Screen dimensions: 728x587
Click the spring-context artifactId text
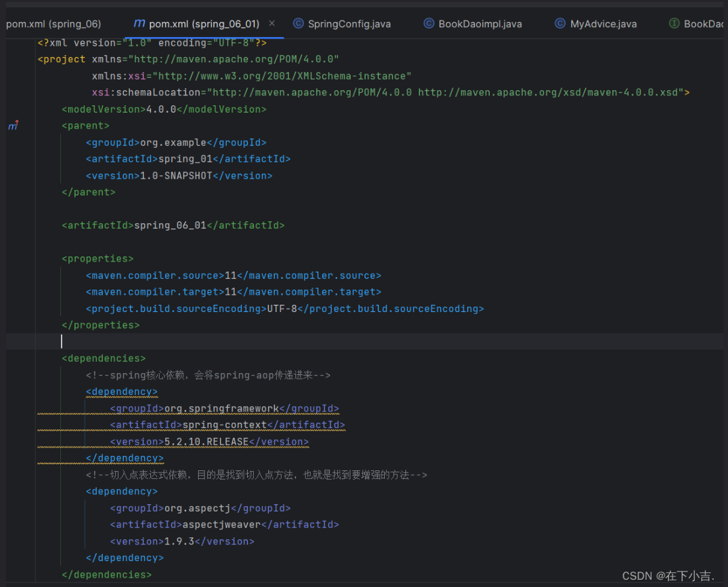pyautogui.click(x=225, y=425)
